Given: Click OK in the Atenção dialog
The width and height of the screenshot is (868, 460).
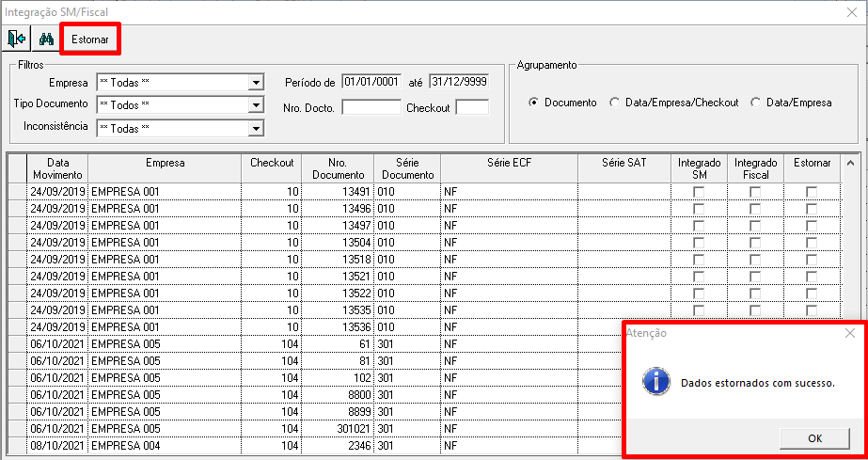Looking at the screenshot, I should coord(814,438).
